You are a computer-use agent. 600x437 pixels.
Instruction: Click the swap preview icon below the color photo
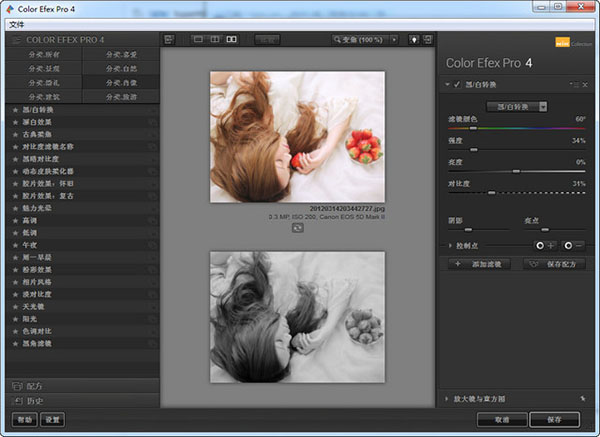[297, 228]
